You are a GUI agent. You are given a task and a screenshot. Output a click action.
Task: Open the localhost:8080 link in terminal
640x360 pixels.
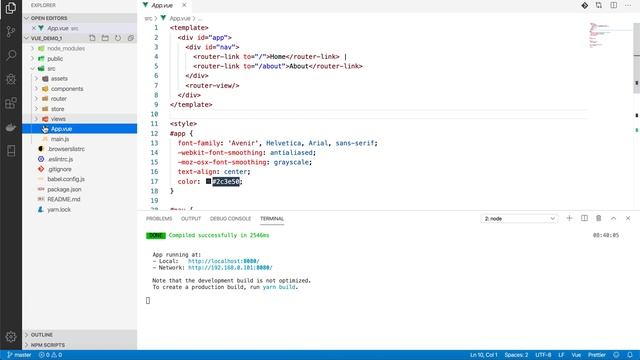224,261
